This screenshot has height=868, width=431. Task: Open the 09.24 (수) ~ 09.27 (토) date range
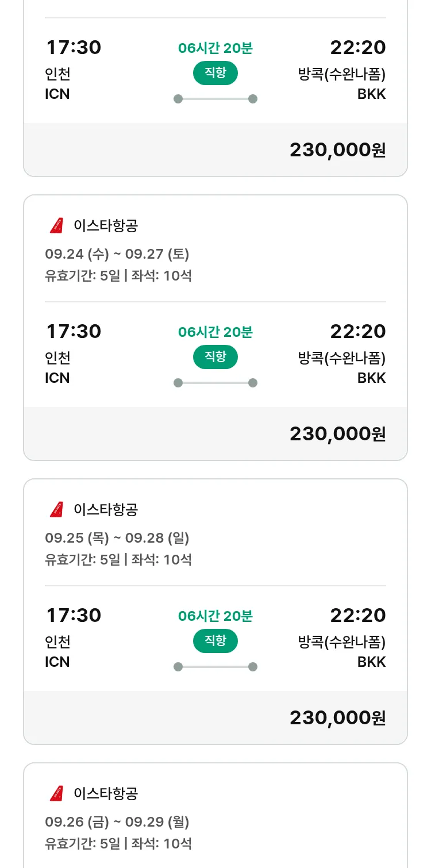click(117, 254)
